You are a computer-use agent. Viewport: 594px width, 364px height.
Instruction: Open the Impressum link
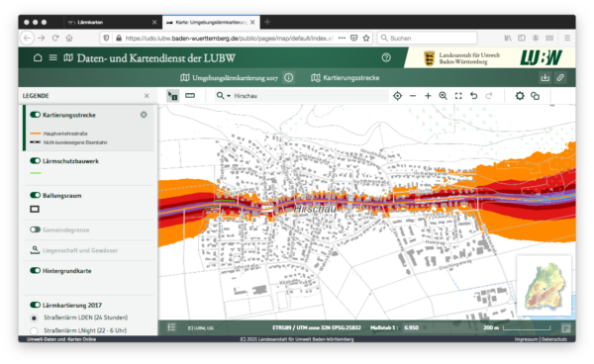(x=526, y=339)
